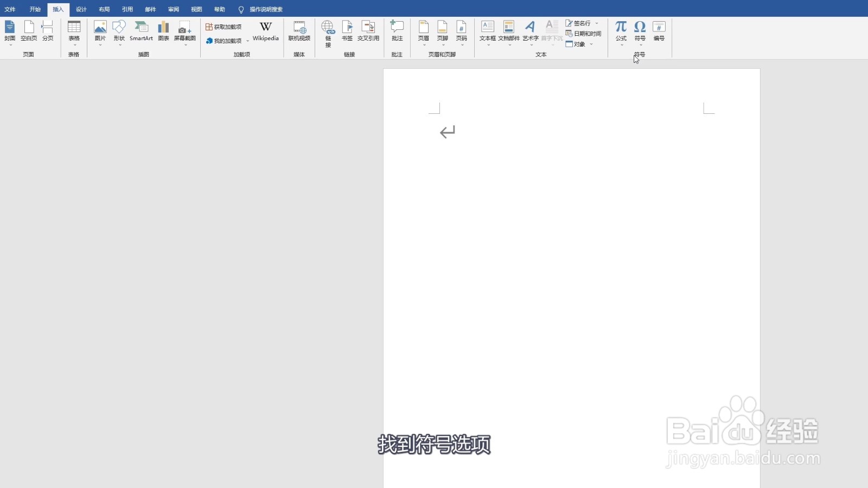Switch to the 审阅 Review tab
Image resolution: width=868 pixels, height=488 pixels.
coord(174,9)
